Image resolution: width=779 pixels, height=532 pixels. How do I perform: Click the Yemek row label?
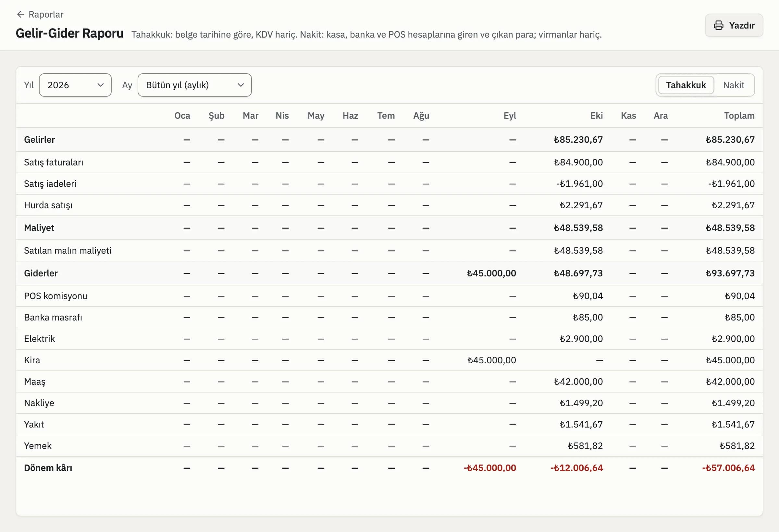point(38,446)
